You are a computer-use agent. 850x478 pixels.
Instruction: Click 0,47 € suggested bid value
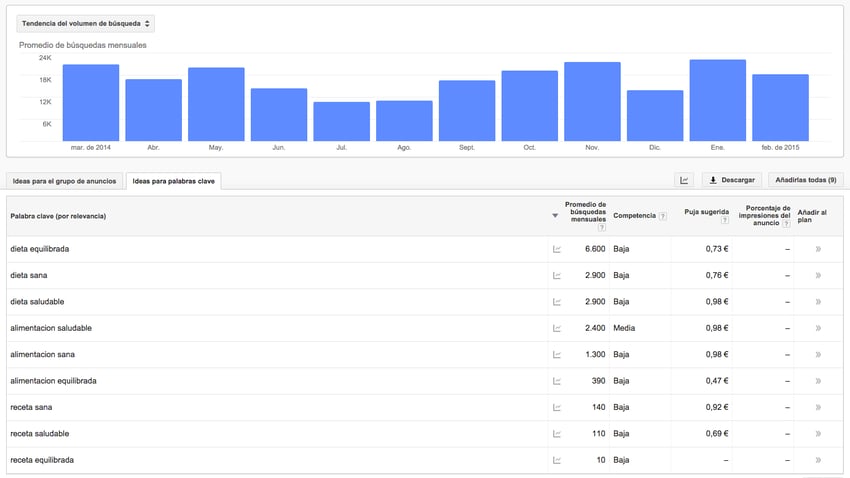tap(717, 381)
